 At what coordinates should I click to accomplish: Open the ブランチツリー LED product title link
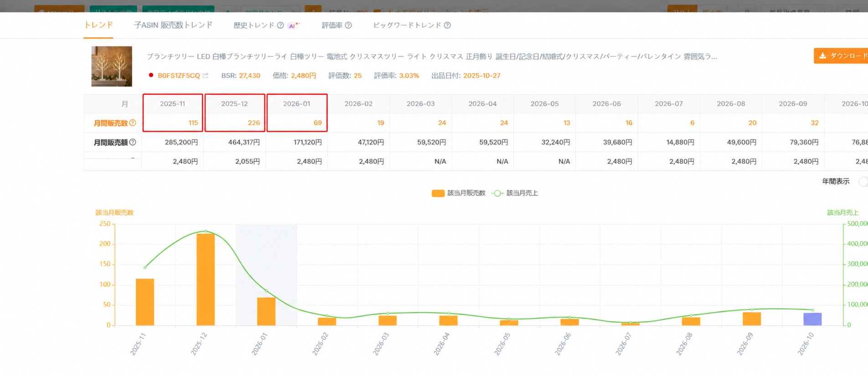(431, 57)
